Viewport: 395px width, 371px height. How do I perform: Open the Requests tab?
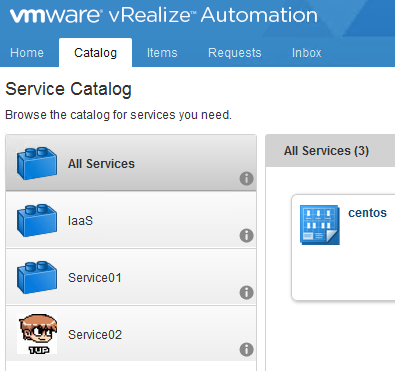[235, 53]
